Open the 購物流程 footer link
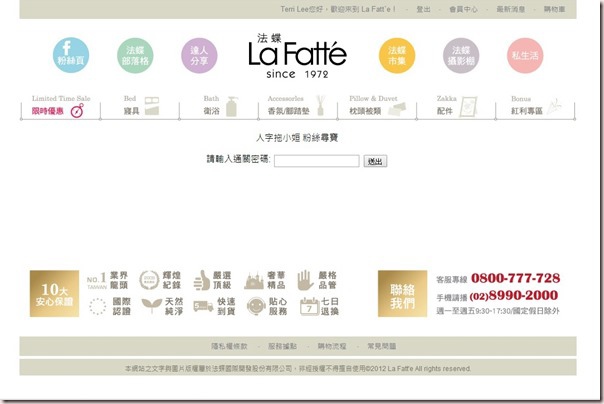 click(332, 346)
